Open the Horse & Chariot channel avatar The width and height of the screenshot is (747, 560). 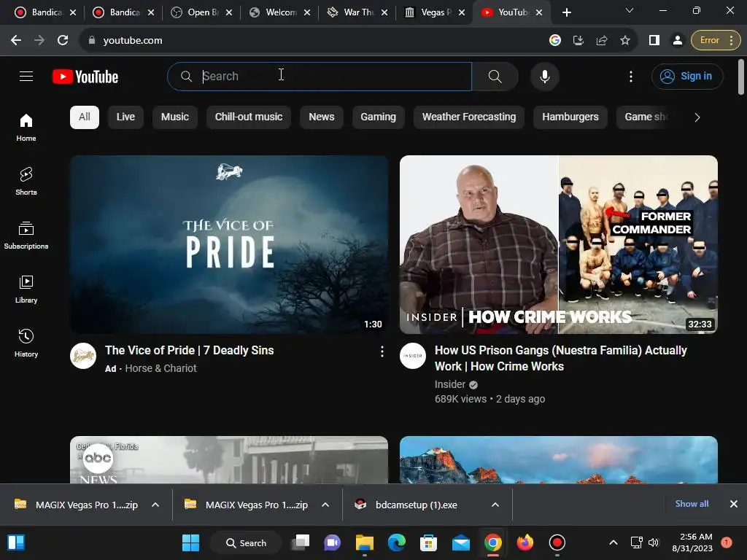(x=83, y=356)
